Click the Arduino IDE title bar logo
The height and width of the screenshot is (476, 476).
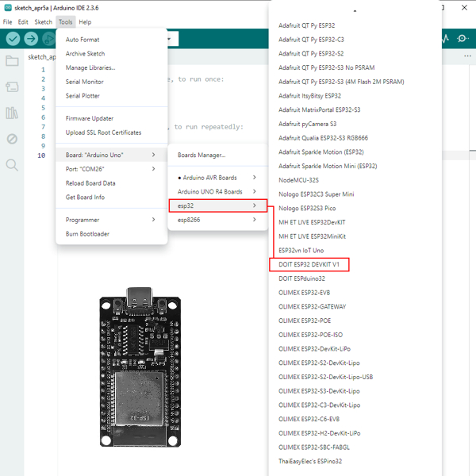pos(8,8)
